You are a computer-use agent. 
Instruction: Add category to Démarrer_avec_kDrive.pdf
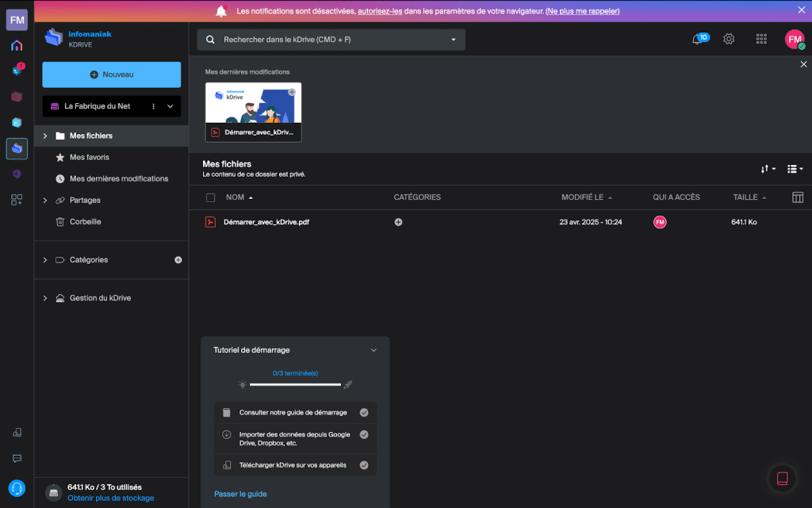[x=398, y=222]
